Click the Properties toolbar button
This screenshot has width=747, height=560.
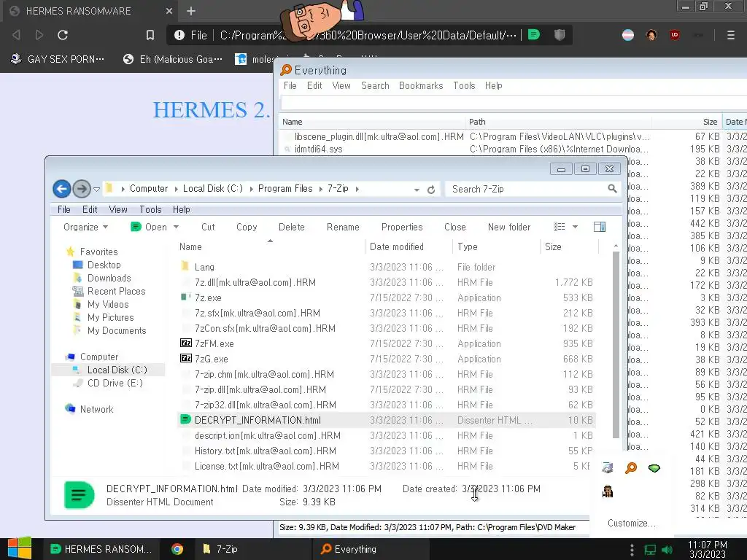(x=402, y=227)
